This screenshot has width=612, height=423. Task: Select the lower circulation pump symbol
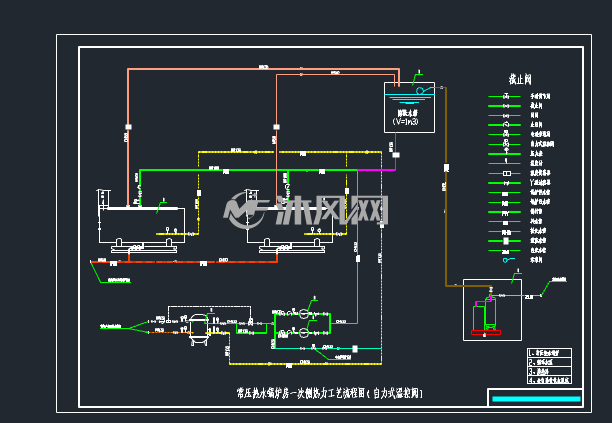304,332
